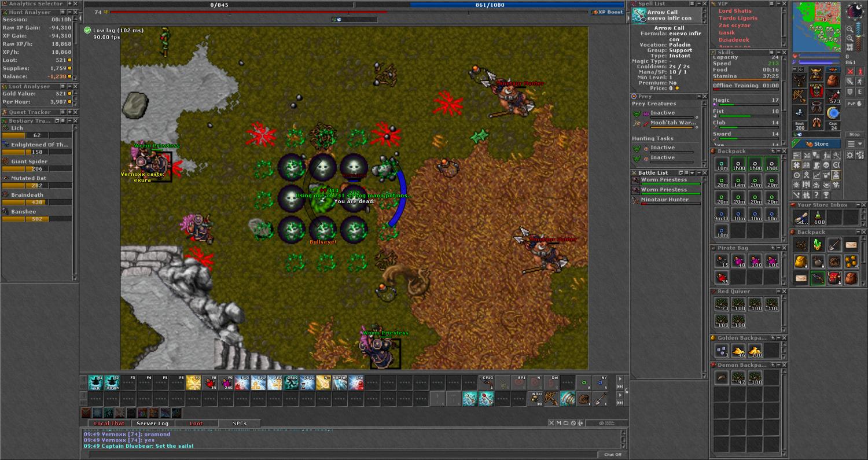Use the shovel in action bar
The image size is (868, 460).
coord(600,399)
